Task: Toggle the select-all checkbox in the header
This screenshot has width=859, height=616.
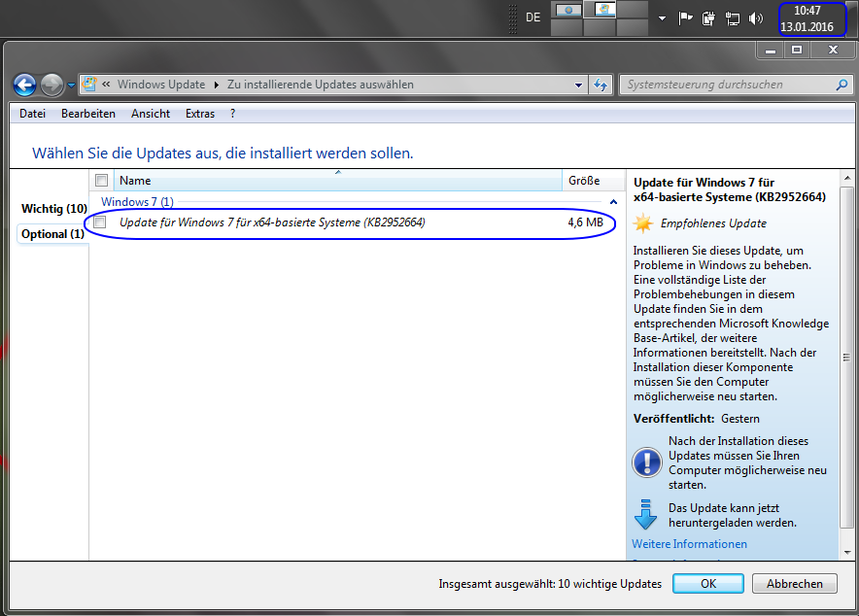Action: tap(101, 180)
